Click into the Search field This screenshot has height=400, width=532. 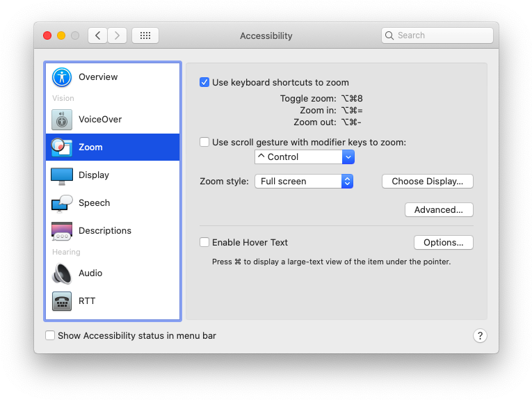[437, 35]
